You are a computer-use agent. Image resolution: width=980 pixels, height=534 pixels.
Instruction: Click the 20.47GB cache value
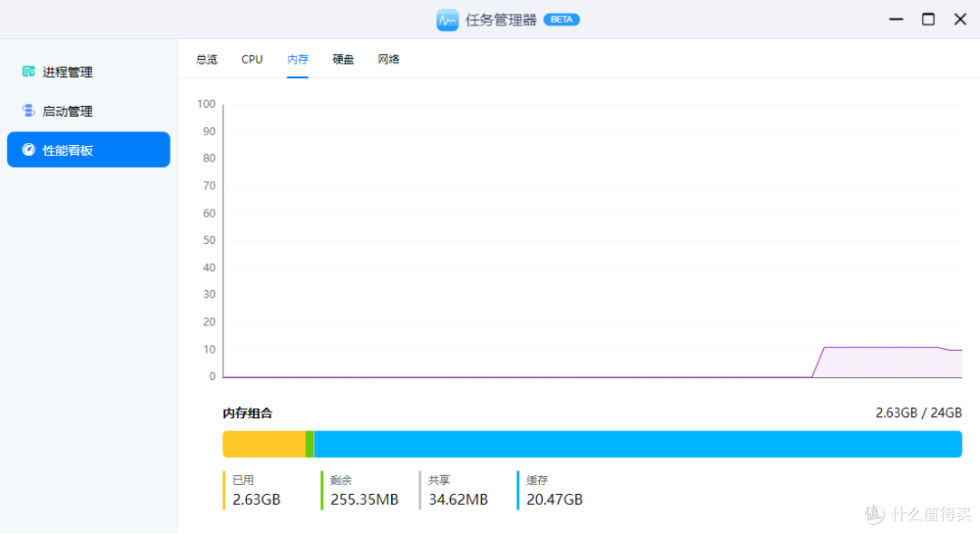click(554, 500)
